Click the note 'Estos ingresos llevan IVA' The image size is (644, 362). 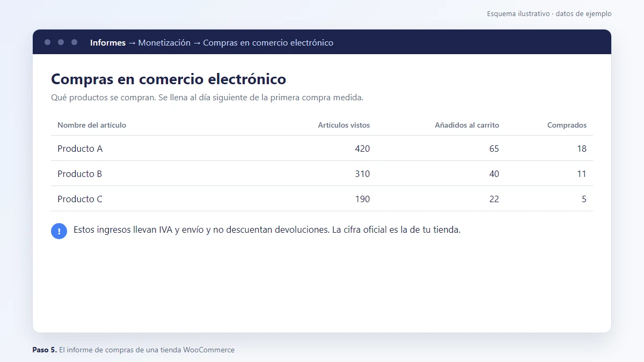[267, 230]
